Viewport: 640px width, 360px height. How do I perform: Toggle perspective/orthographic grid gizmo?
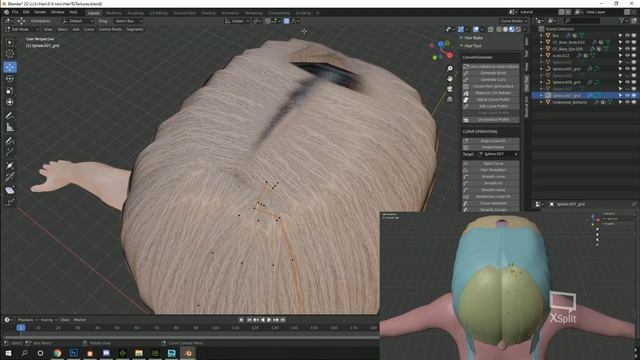(x=449, y=99)
